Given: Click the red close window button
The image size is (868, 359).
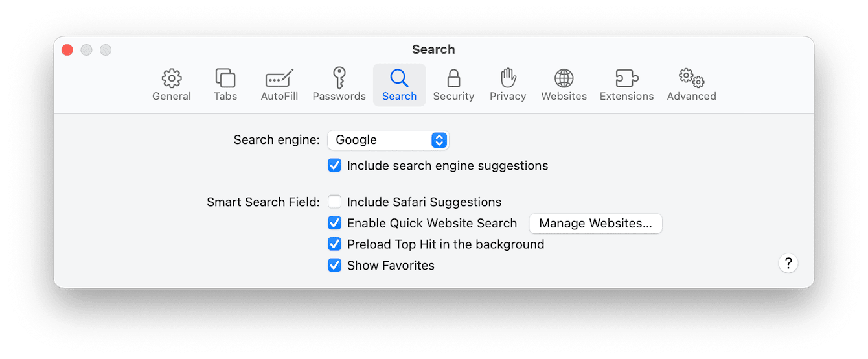Looking at the screenshot, I should tap(67, 50).
